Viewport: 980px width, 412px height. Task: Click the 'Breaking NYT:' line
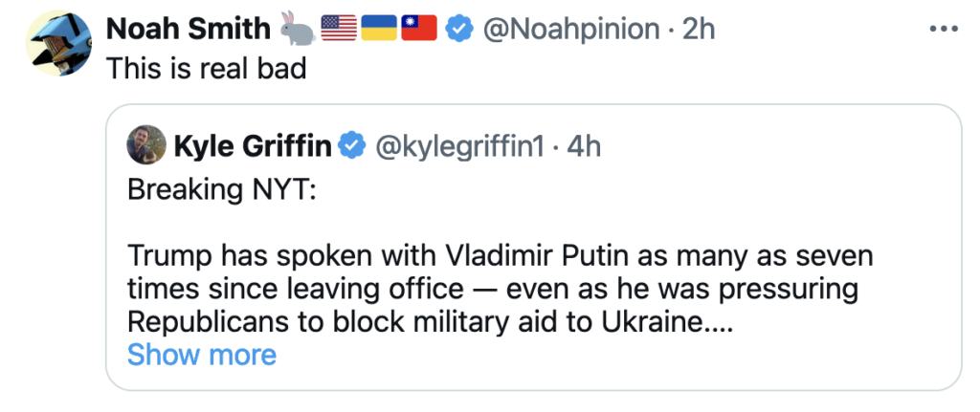pyautogui.click(x=214, y=191)
